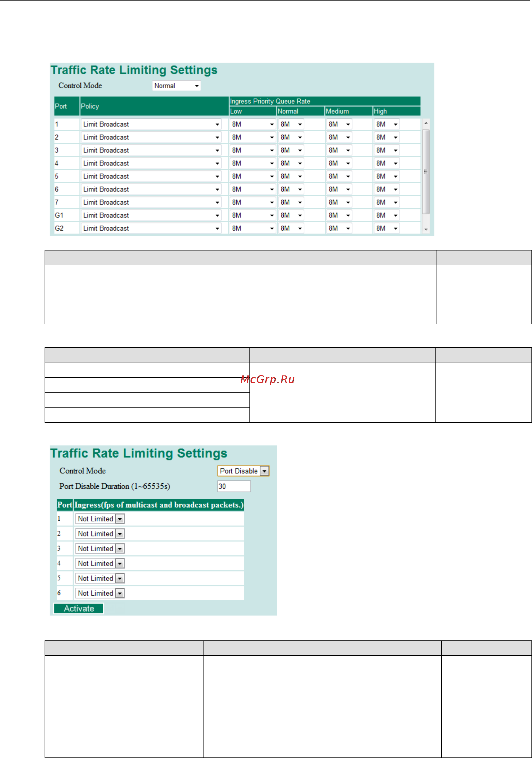Open the Ingress Not Limited dropdown for port 5
532x758 pixels.
tap(100, 579)
